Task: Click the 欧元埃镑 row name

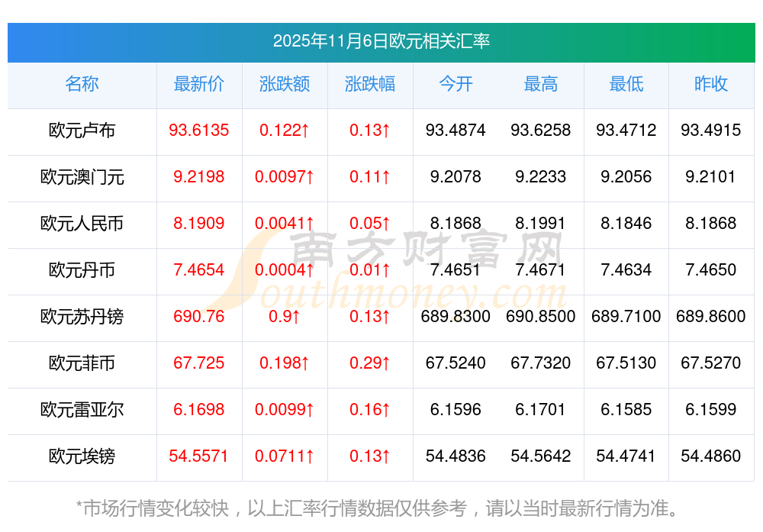Action: click(82, 456)
